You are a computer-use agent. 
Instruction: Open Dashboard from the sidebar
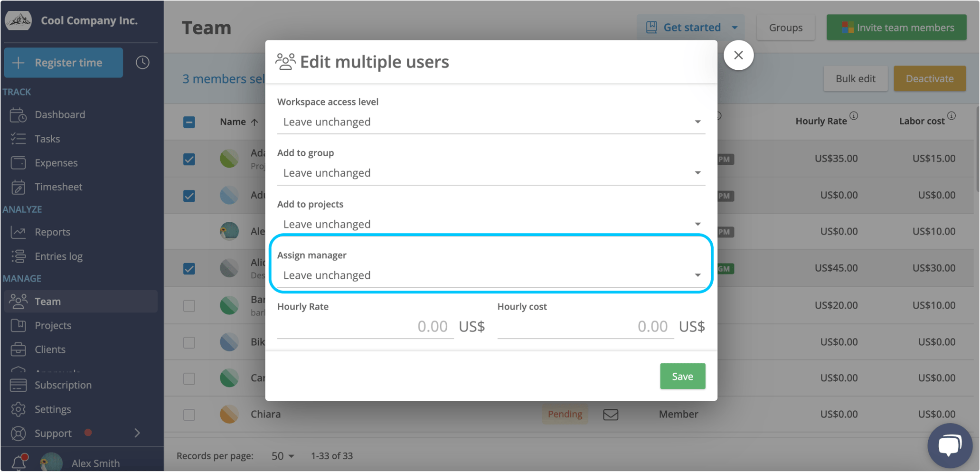pyautogui.click(x=60, y=114)
